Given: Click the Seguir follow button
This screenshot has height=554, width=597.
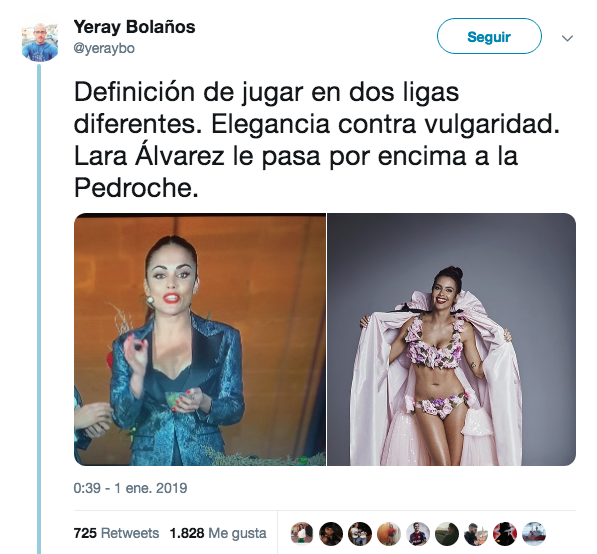Looking at the screenshot, I should [x=489, y=37].
